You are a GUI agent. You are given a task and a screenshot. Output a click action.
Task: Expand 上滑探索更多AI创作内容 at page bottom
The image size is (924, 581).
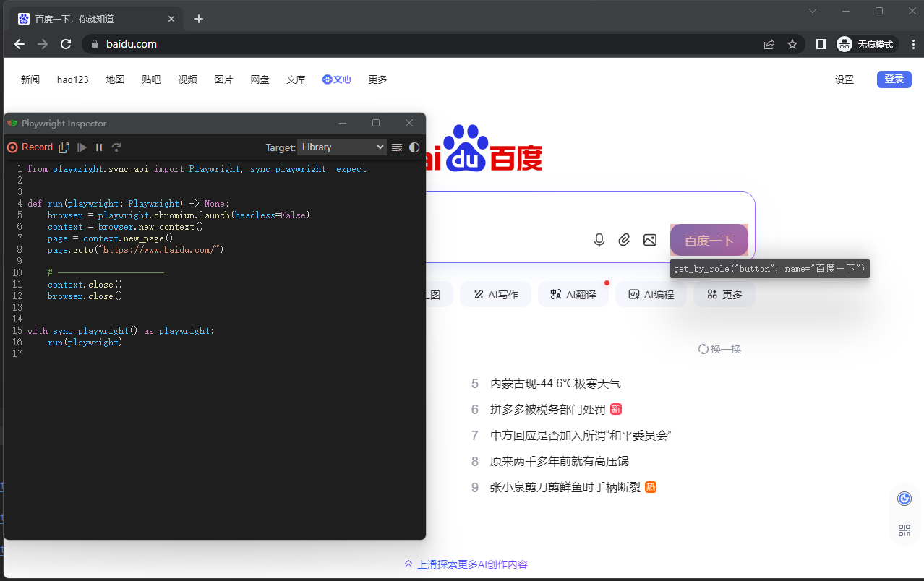pyautogui.click(x=465, y=564)
